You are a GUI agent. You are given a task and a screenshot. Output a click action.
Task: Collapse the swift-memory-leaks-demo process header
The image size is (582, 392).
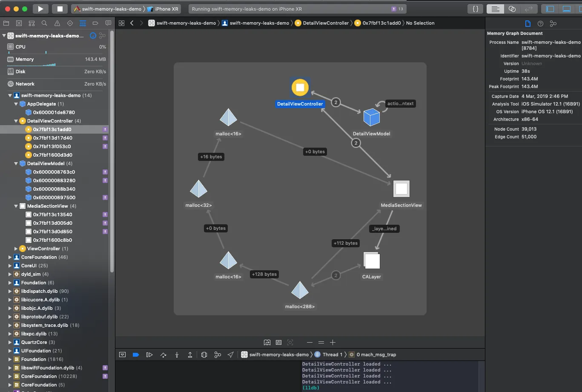pos(4,36)
